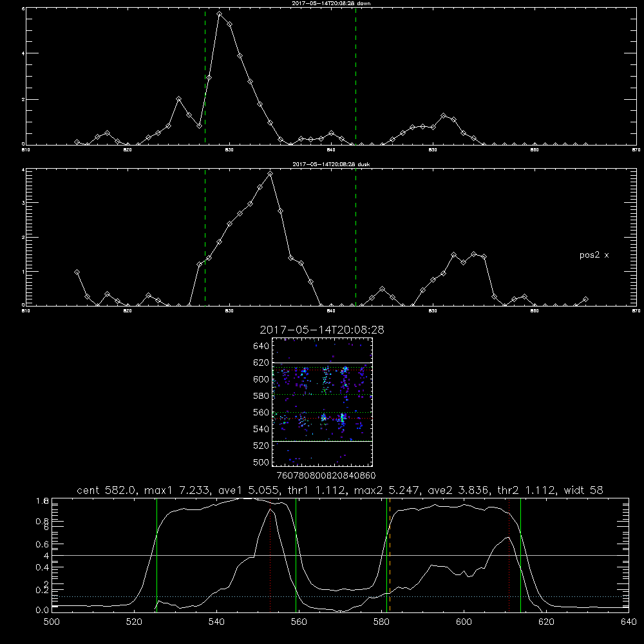The width and height of the screenshot is (644, 644).
Task: Pick the dawn curve's secondary peak diamond near 825
Action: pos(178,99)
